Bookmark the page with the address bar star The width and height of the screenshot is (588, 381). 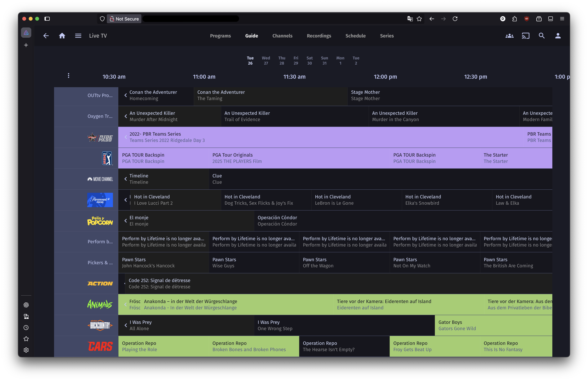(x=419, y=19)
